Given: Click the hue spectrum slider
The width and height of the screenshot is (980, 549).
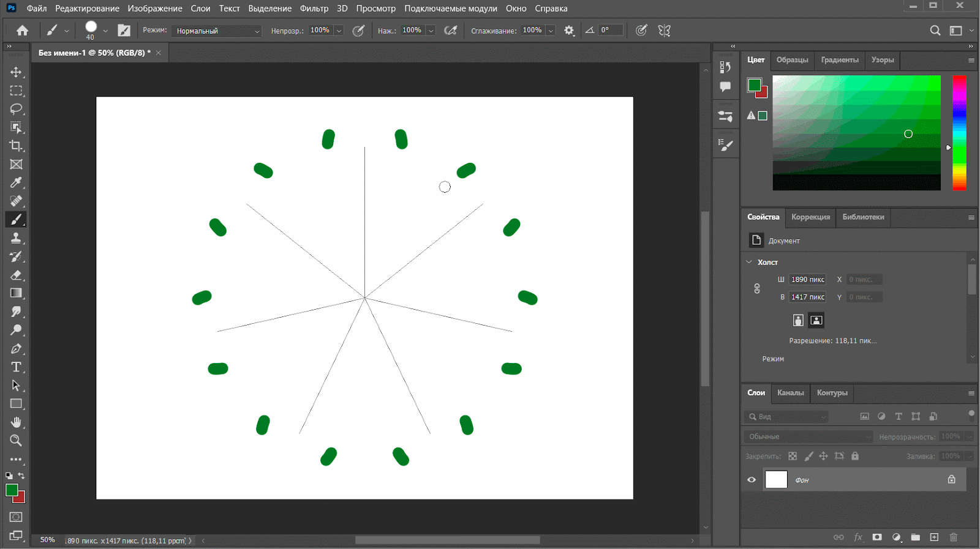Looking at the screenshot, I should 959,133.
